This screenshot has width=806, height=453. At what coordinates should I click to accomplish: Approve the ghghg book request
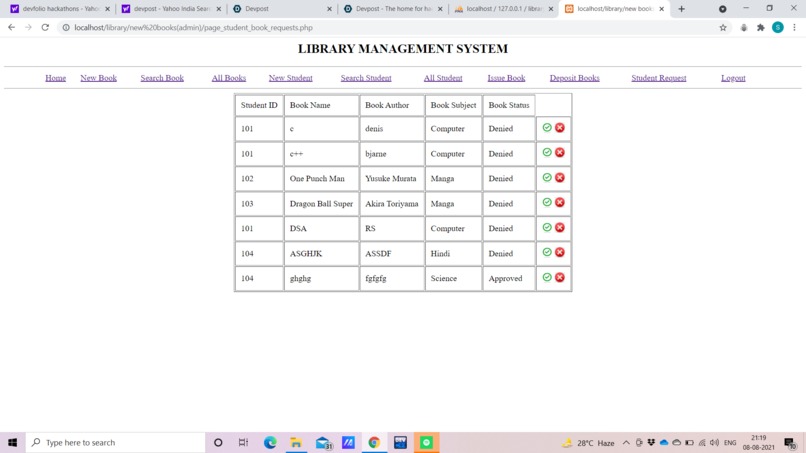(547, 277)
